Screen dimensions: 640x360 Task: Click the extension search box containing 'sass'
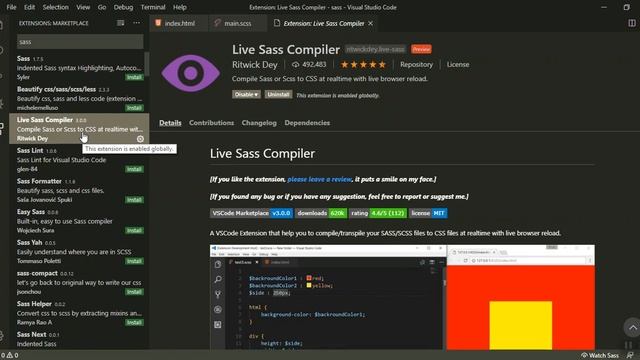pos(80,42)
